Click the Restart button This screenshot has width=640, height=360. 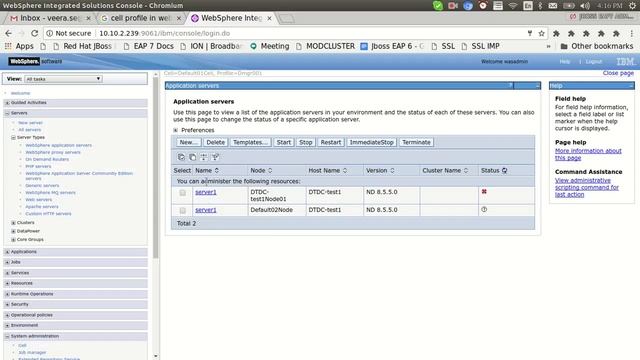pos(331,142)
